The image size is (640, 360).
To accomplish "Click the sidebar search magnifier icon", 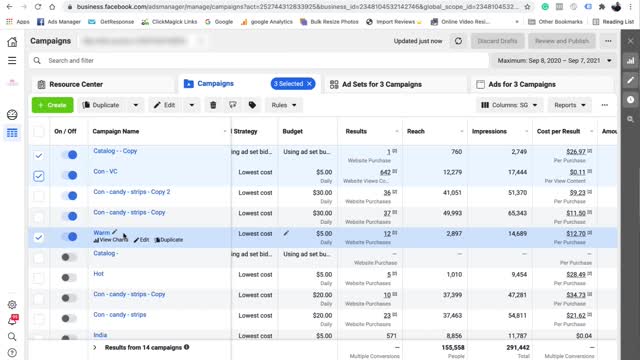I will pos(12,336).
